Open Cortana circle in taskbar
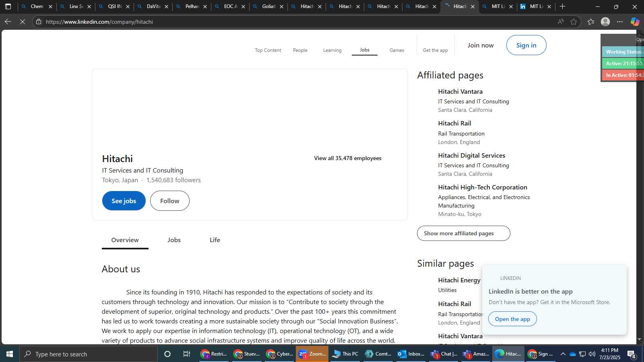This screenshot has width=644, height=362. click(167, 354)
